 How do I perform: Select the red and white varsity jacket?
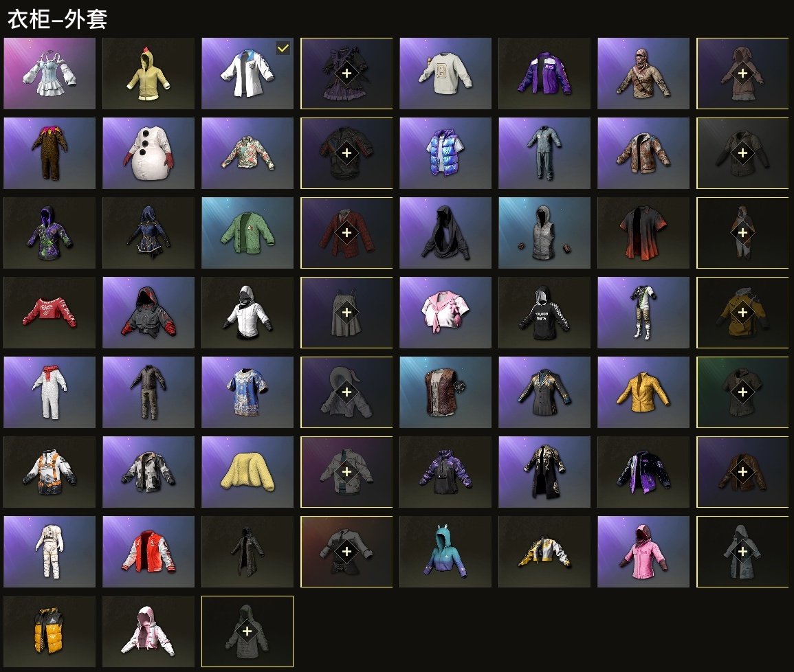point(148,552)
